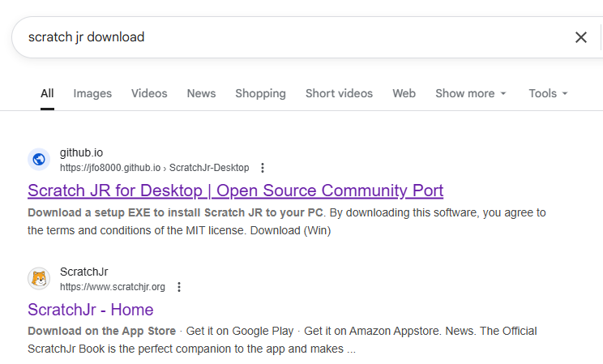Select the All search tab
Viewport: 603px width, 364px height.
pyautogui.click(x=47, y=93)
